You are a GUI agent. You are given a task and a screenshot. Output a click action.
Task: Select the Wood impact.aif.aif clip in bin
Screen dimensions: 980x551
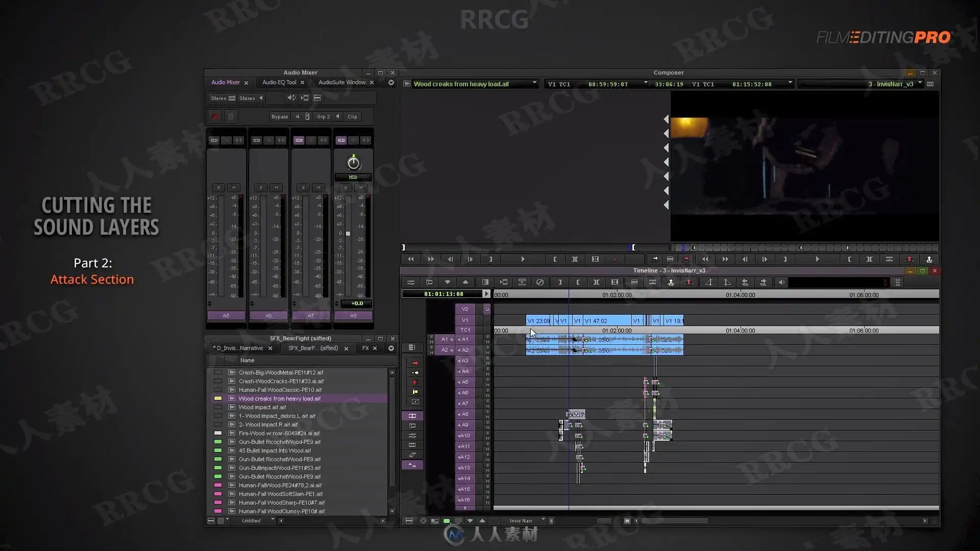pyautogui.click(x=262, y=408)
